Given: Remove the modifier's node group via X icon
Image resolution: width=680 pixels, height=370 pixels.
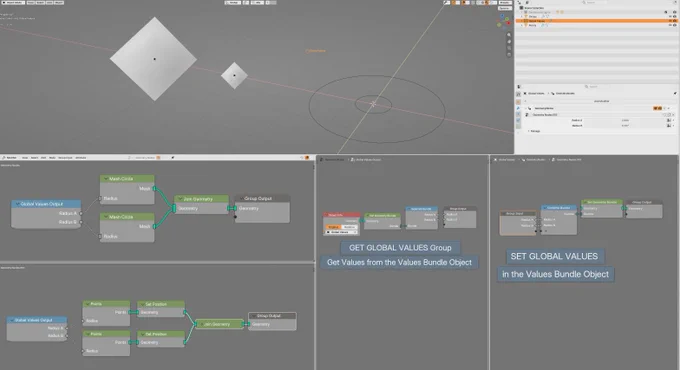Looking at the screenshot, I should 673,115.
